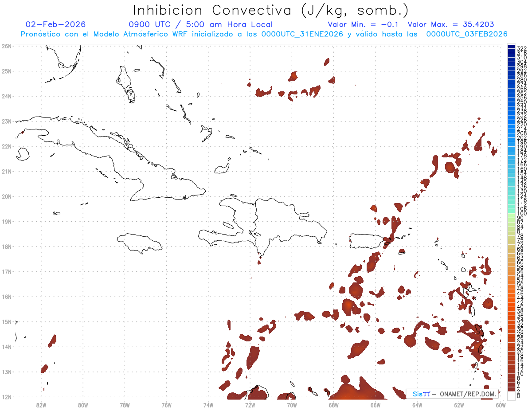Click the 66W longitude label

pos(376,404)
